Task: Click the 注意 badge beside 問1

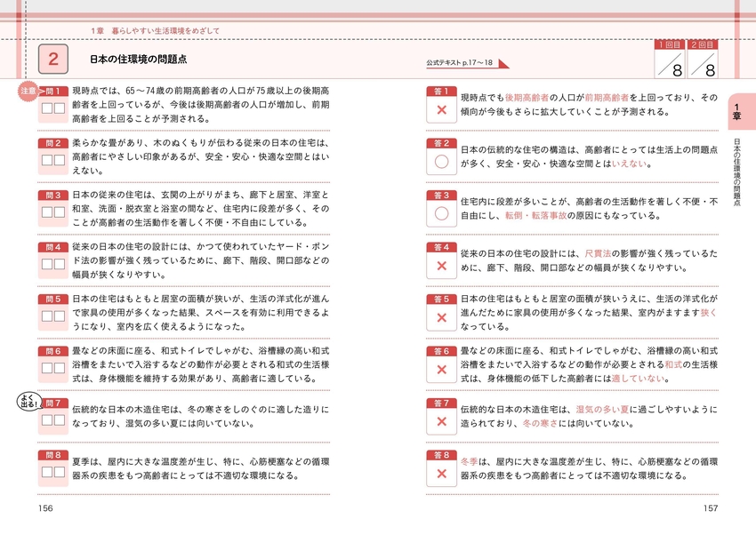Action: (x=28, y=91)
